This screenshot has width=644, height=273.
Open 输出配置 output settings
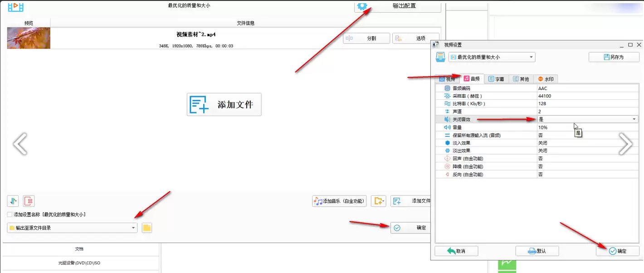[397, 6]
